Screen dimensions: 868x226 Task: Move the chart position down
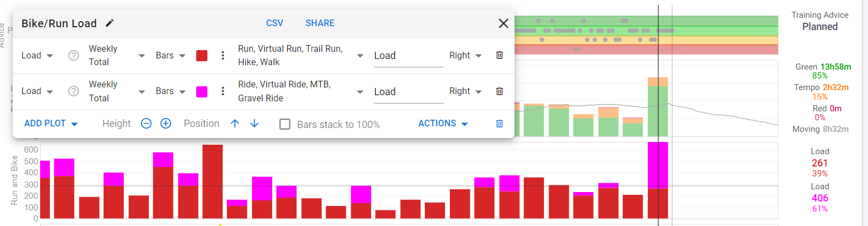[254, 124]
